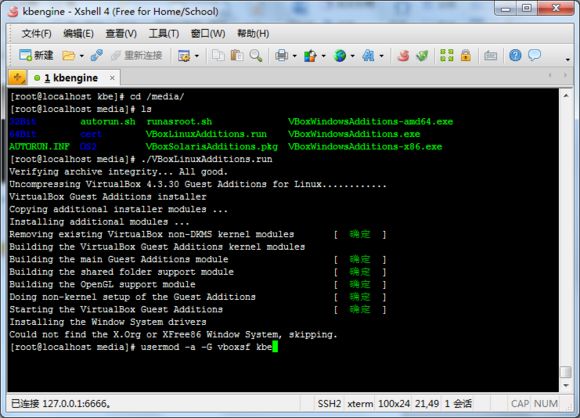
Task: Expand the open-session folder dropdown arrow
Action: point(82,56)
